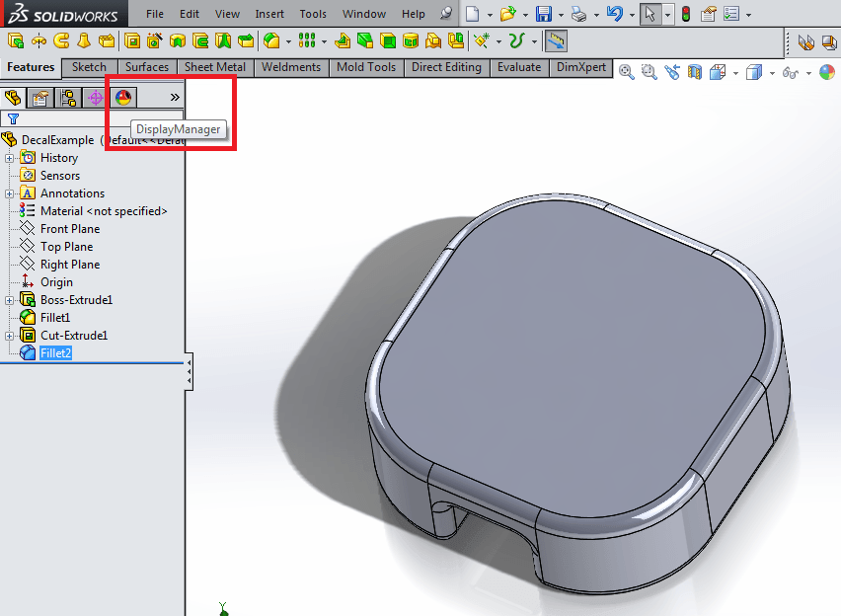Switch to the PropertyManager panel icon

(39, 97)
